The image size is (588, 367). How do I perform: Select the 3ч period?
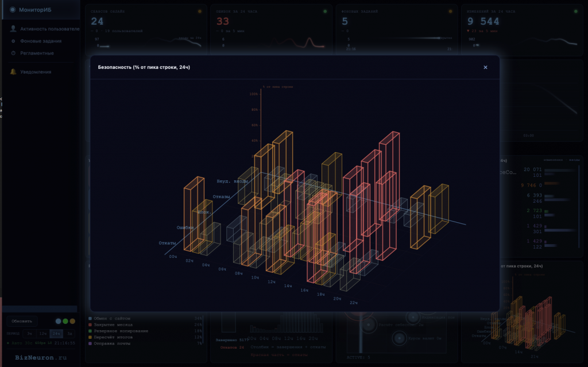pos(29,334)
